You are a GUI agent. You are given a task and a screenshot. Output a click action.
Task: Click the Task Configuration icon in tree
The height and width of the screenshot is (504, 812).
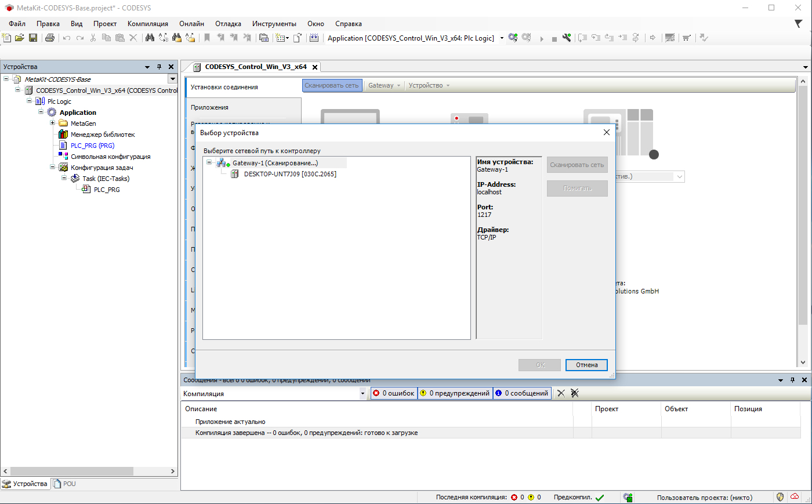coord(63,168)
